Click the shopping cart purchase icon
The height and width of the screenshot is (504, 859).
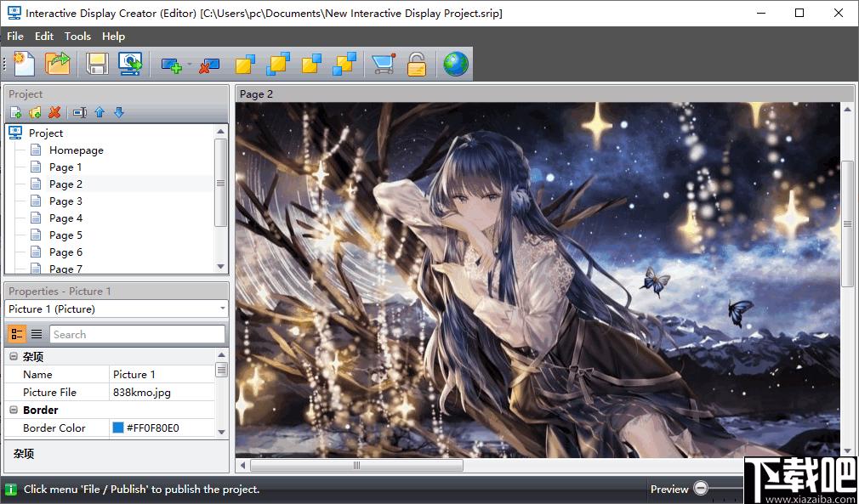[383, 64]
